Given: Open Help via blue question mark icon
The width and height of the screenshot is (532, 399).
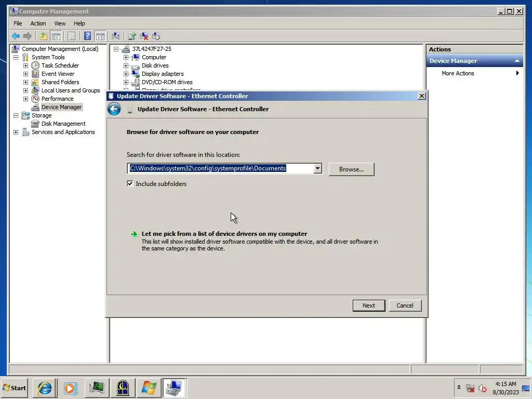Looking at the screenshot, I should click(x=87, y=36).
